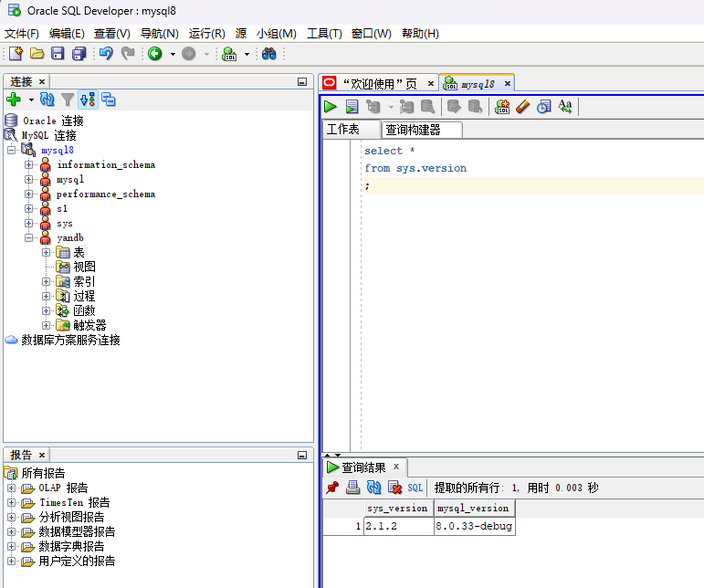This screenshot has height=588, width=704.
Task: Click the binoculars Find DB Object icon
Action: [x=269, y=54]
